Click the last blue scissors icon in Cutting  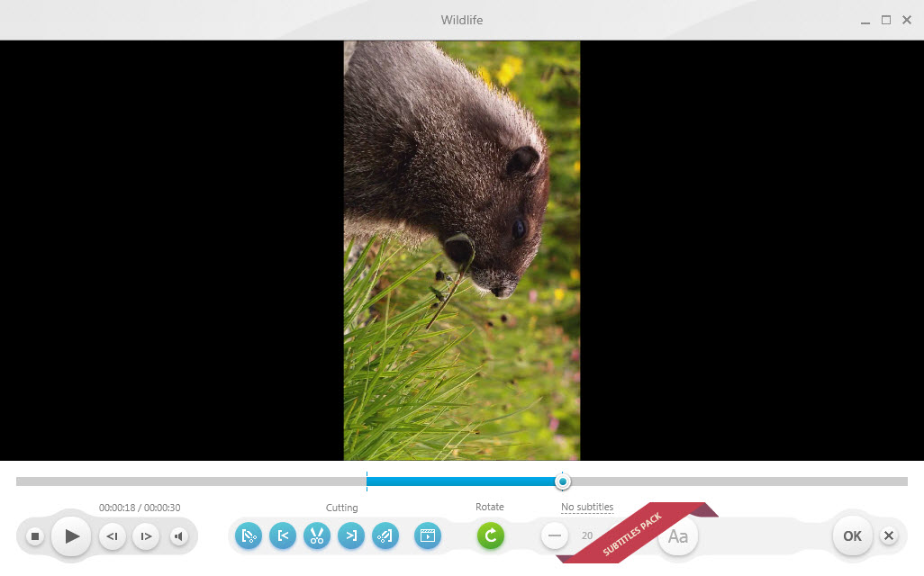click(385, 535)
